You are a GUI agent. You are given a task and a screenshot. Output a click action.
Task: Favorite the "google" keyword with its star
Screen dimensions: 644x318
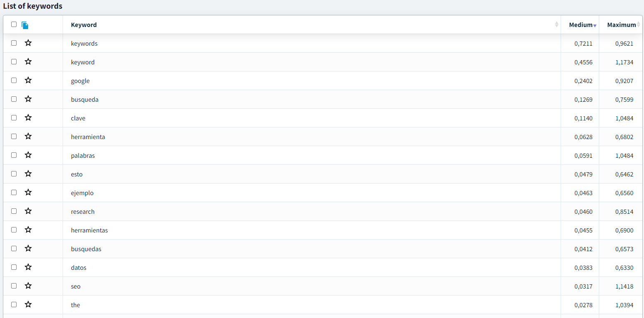coord(28,81)
